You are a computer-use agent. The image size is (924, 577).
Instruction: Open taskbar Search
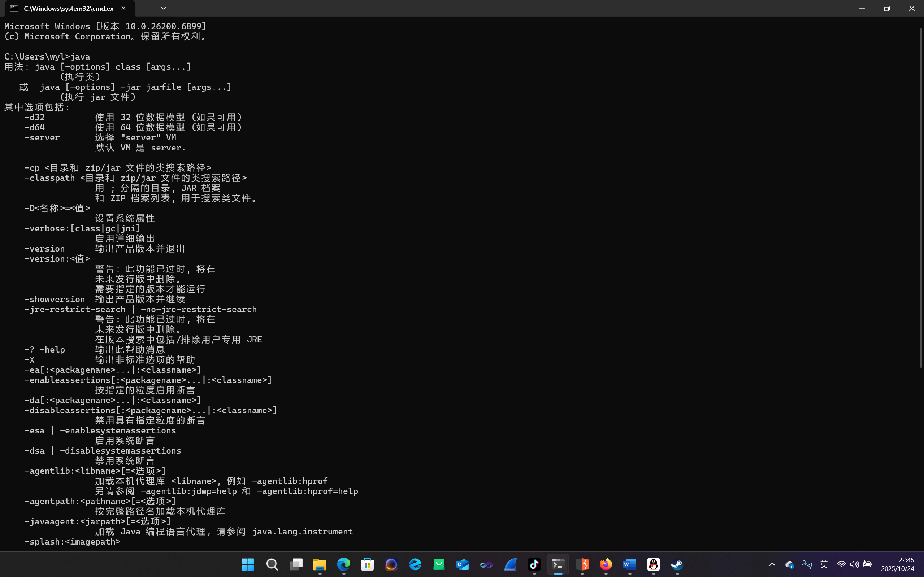pos(272,564)
